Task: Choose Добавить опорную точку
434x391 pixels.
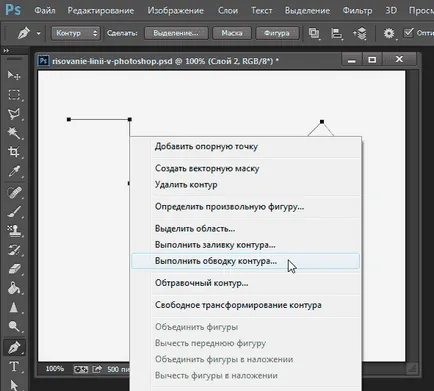Action: 245,147
